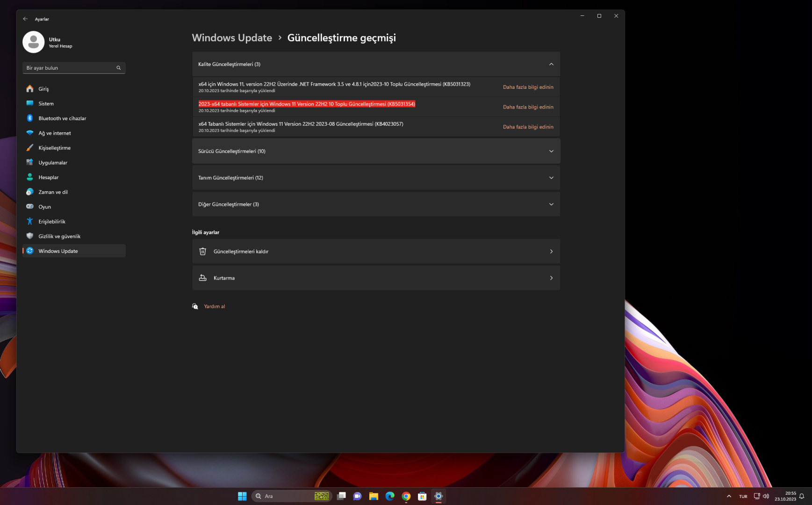Select Windows Update in the sidebar
The width and height of the screenshot is (812, 505).
pos(74,251)
